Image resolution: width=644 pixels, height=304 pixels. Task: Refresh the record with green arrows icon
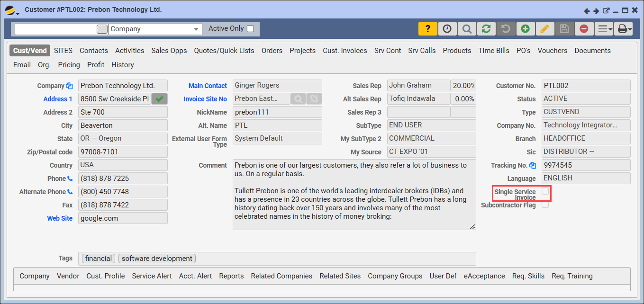(x=486, y=29)
